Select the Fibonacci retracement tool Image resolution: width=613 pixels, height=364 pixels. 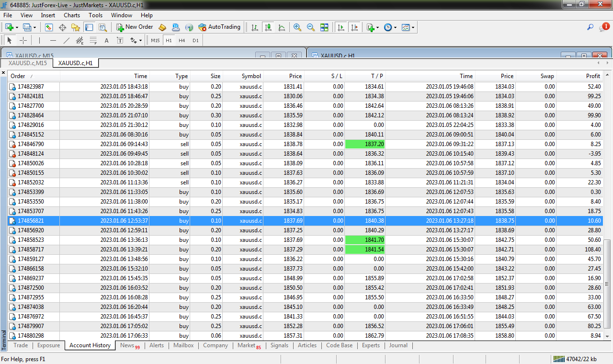(x=93, y=41)
